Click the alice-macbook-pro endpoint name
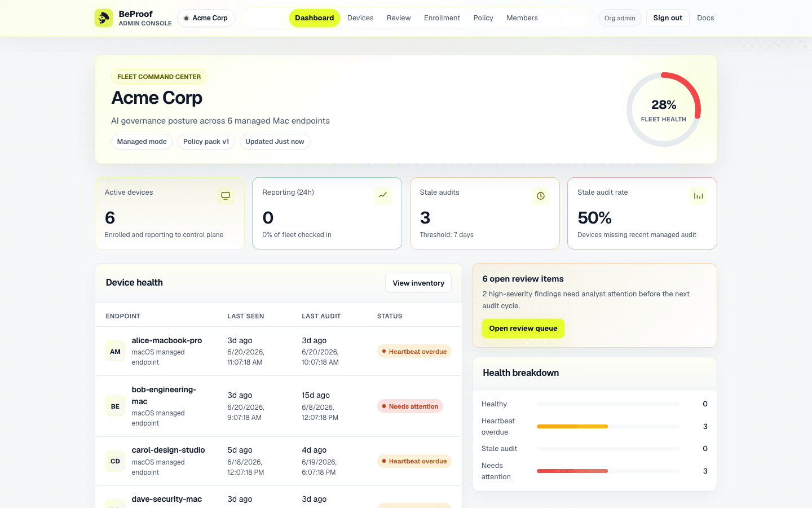The width and height of the screenshot is (812, 508). coord(167,340)
